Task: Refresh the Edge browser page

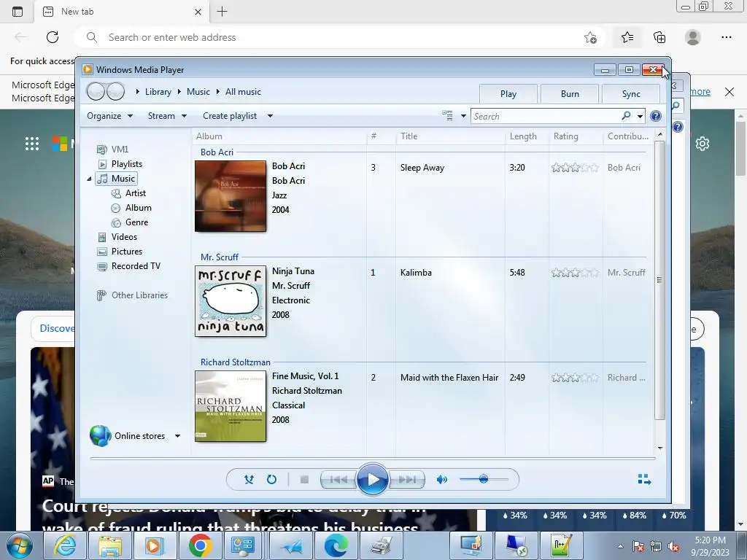Action: [x=53, y=37]
